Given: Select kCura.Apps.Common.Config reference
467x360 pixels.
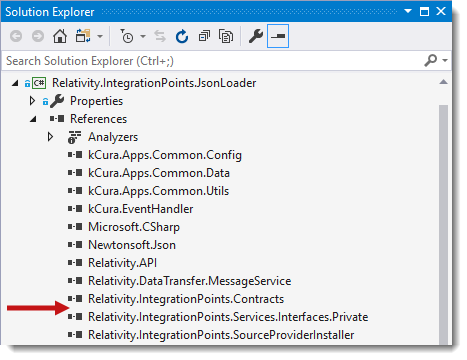Looking at the screenshot, I should click(x=165, y=155).
